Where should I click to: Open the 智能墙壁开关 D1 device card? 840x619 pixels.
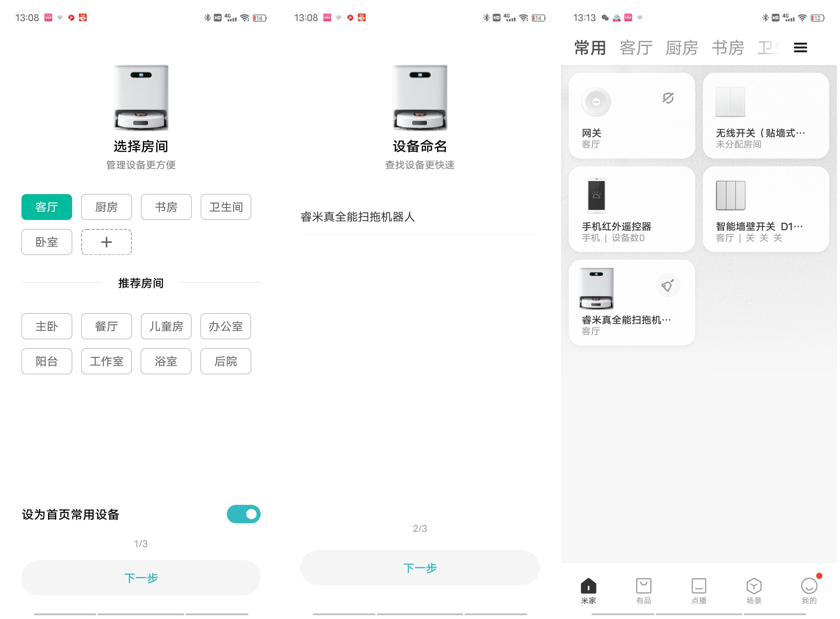tap(765, 209)
